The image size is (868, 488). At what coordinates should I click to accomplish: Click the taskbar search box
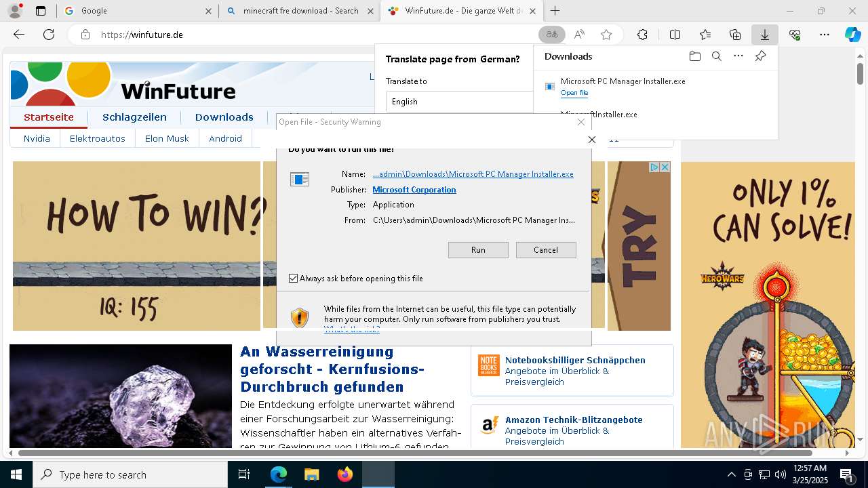[x=130, y=474]
